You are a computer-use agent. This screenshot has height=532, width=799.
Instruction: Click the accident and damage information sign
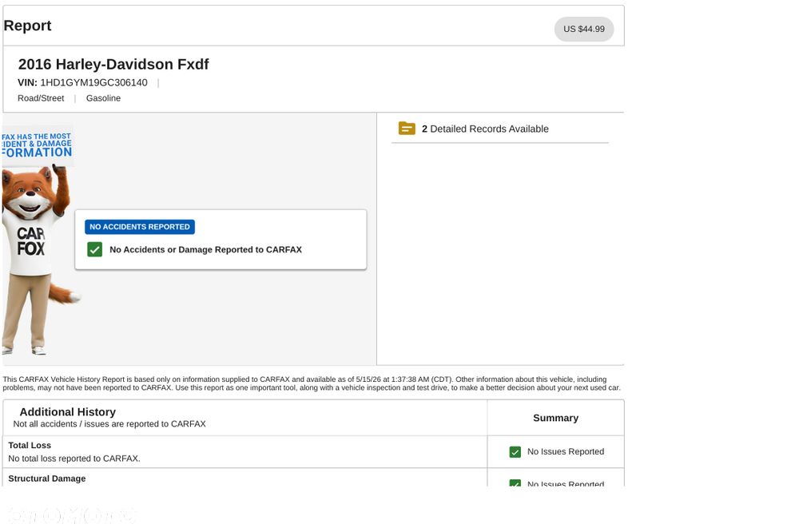click(x=38, y=145)
